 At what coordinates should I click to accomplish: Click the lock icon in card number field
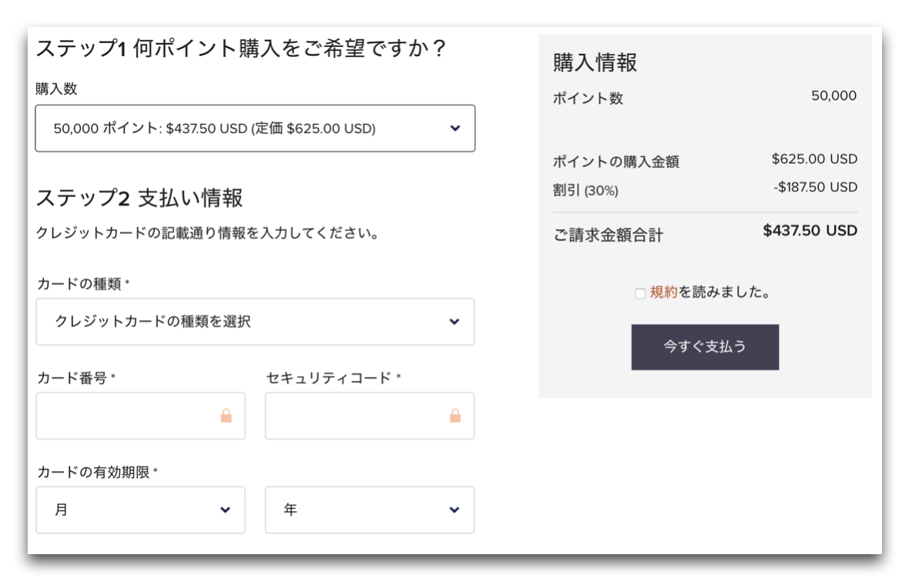(x=226, y=416)
